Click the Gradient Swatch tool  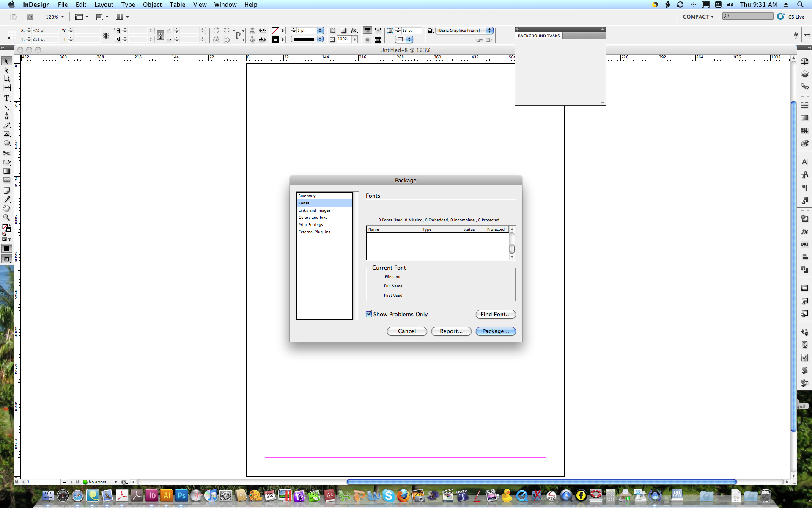(x=7, y=171)
